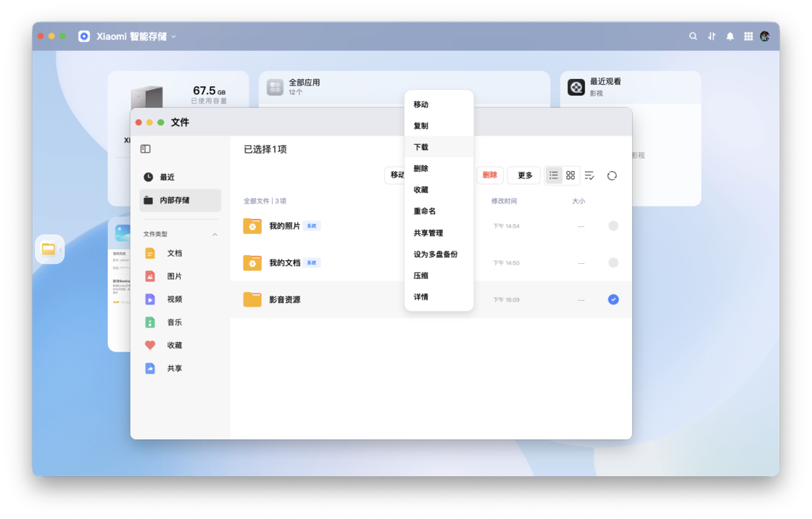Click the 下午 16:09 modified time

tap(506, 300)
